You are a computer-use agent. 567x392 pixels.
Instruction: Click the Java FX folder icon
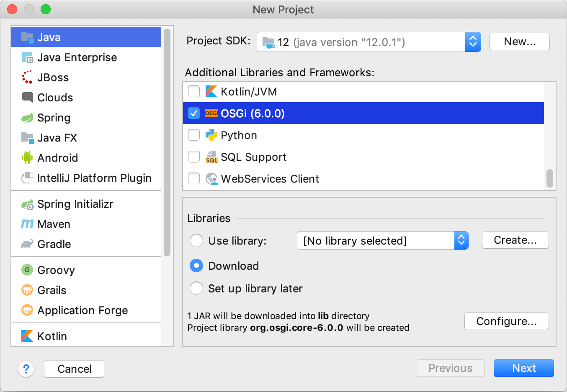(27, 138)
